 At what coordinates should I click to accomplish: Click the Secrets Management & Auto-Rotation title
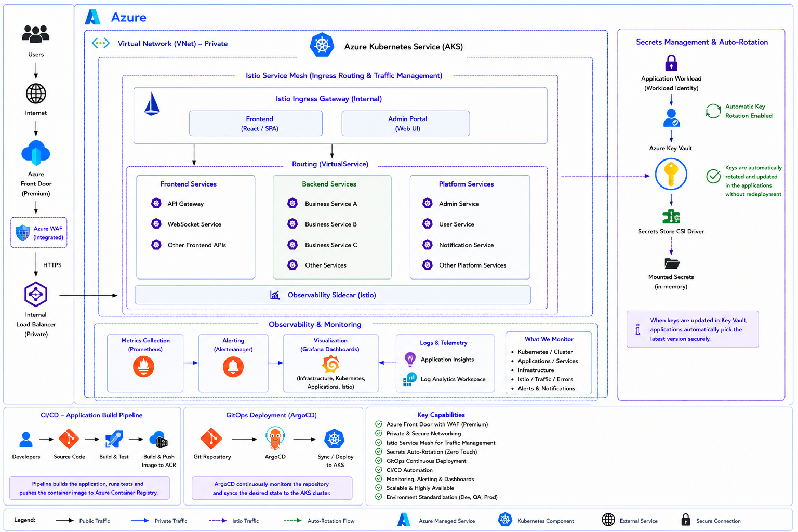[702, 42]
